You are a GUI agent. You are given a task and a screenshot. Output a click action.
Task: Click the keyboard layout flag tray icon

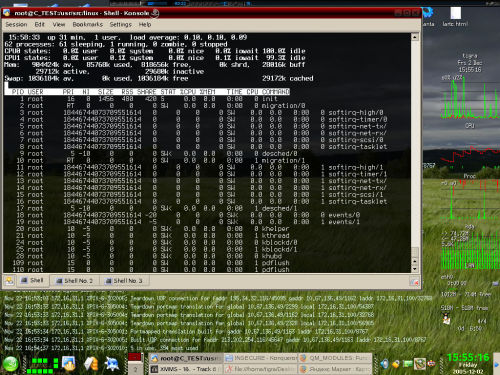431,364
